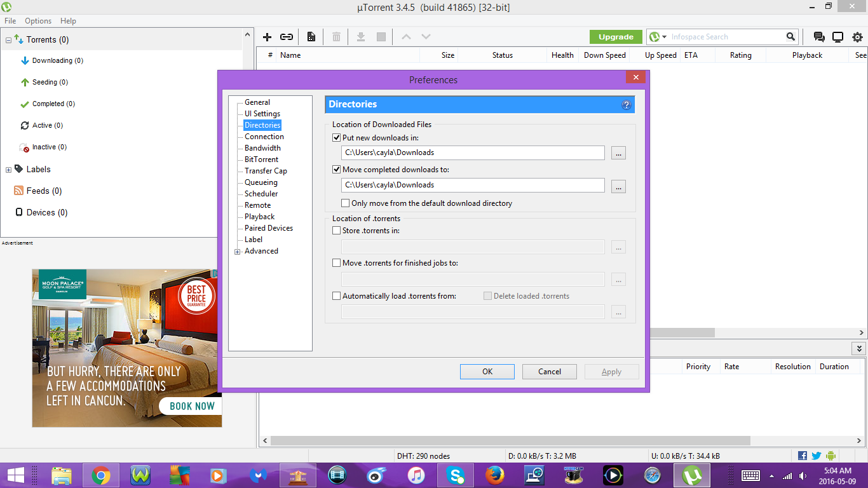Select Scheduler in Preferences tree
Screen dimensions: 868x488
[261, 194]
